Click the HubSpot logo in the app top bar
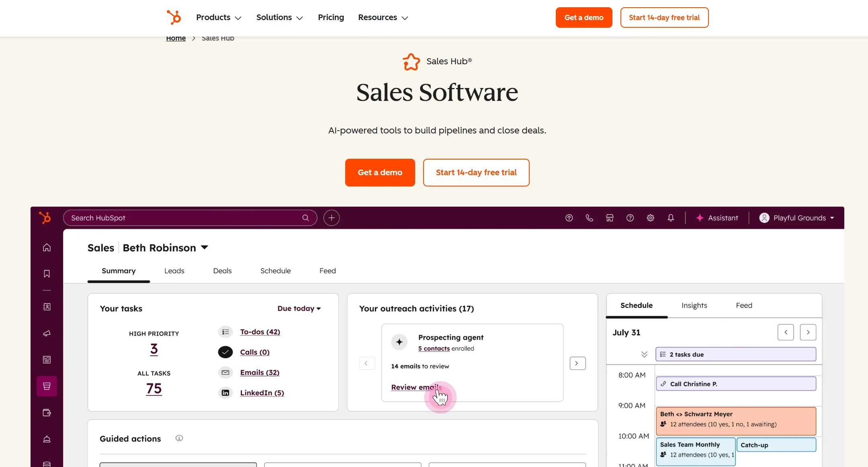868x467 pixels. [45, 217]
